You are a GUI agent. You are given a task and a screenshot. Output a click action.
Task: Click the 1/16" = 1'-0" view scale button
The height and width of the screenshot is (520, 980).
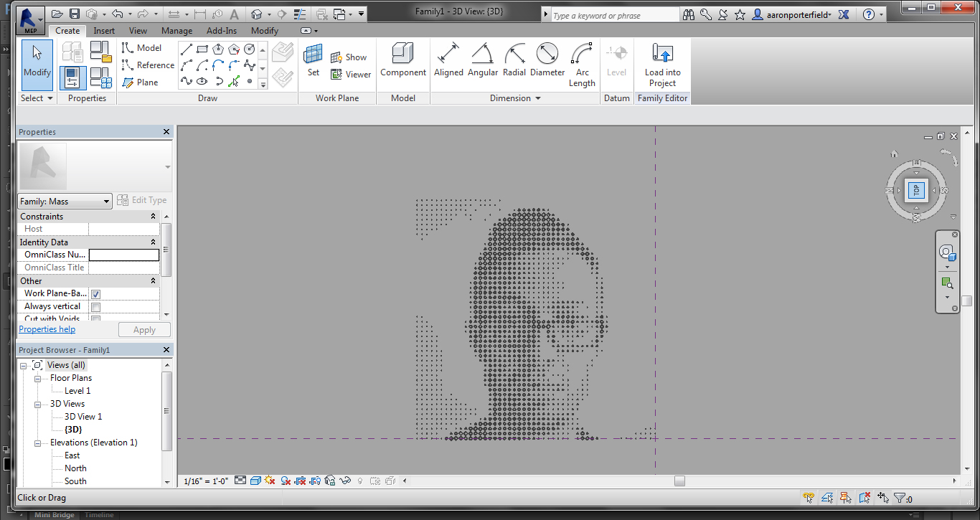(x=206, y=481)
